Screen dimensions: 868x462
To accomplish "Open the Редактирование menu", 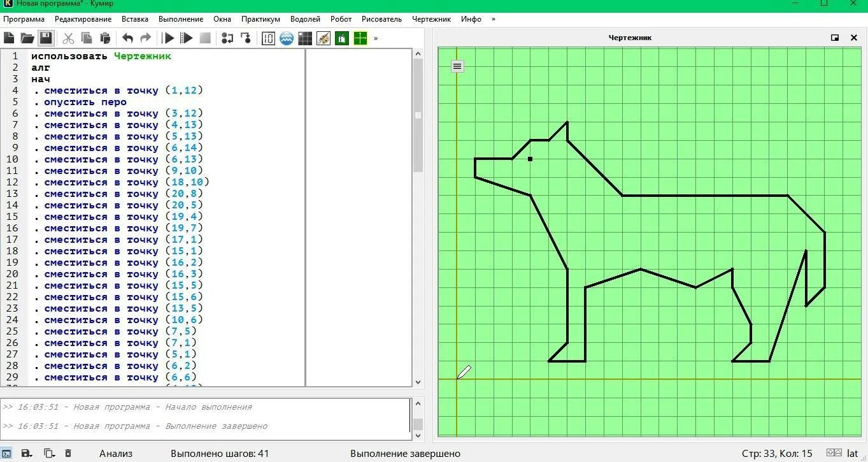I will [x=83, y=19].
